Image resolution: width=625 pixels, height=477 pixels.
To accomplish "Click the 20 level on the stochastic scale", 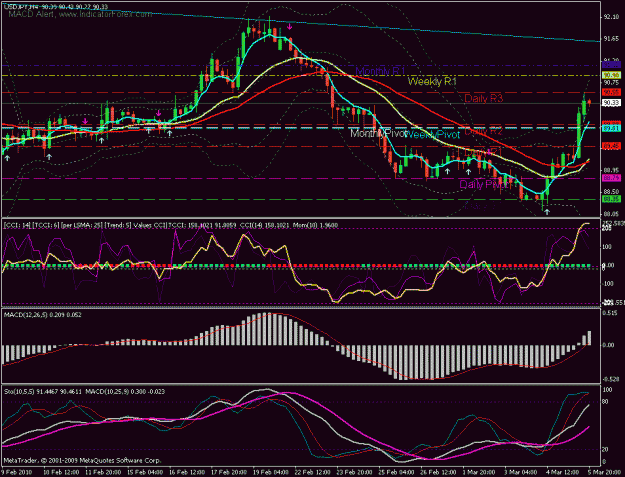I will 605,450.
